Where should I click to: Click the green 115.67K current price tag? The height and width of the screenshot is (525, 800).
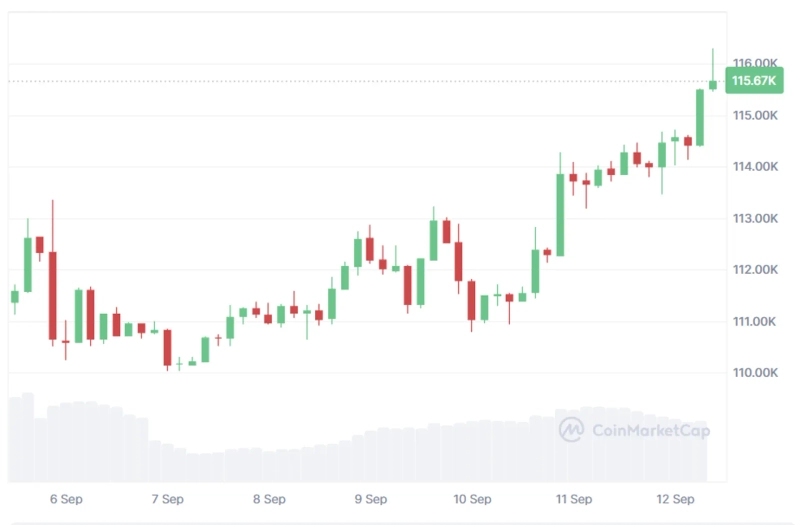click(755, 81)
